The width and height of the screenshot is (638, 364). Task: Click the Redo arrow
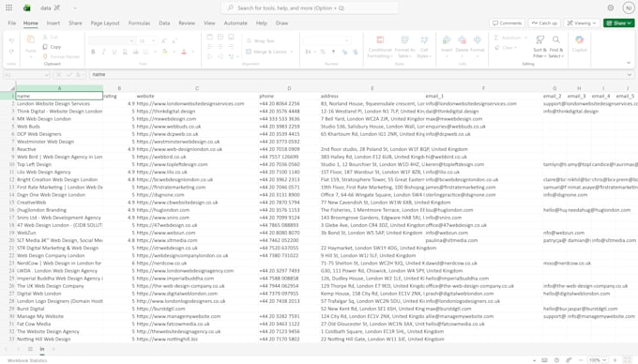tap(11, 52)
